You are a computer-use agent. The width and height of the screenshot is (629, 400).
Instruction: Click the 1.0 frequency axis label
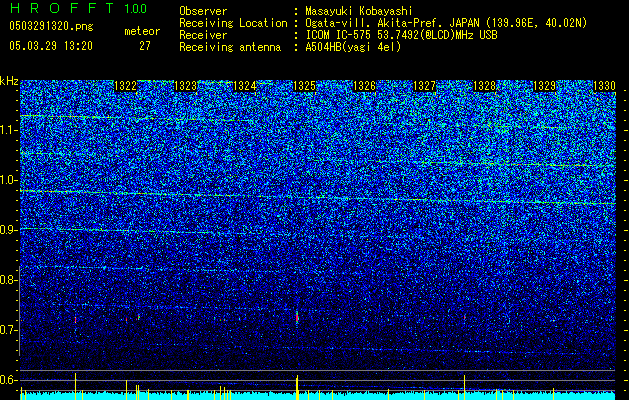click(9, 180)
